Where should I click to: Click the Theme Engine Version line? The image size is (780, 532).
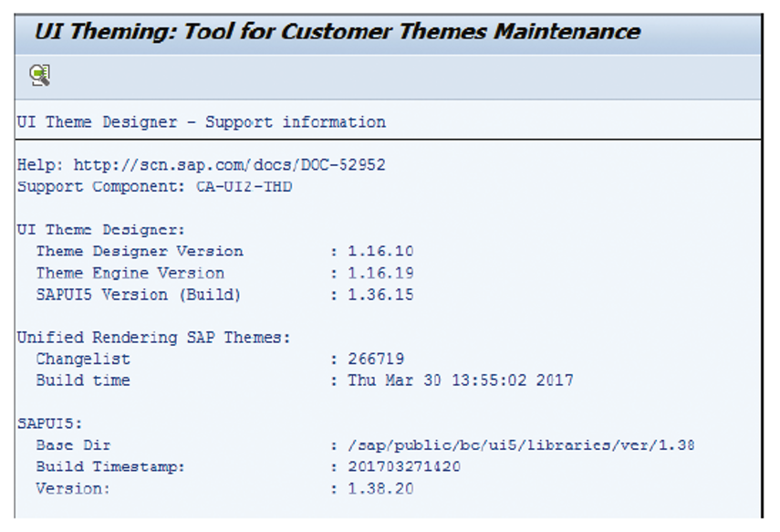point(132,272)
